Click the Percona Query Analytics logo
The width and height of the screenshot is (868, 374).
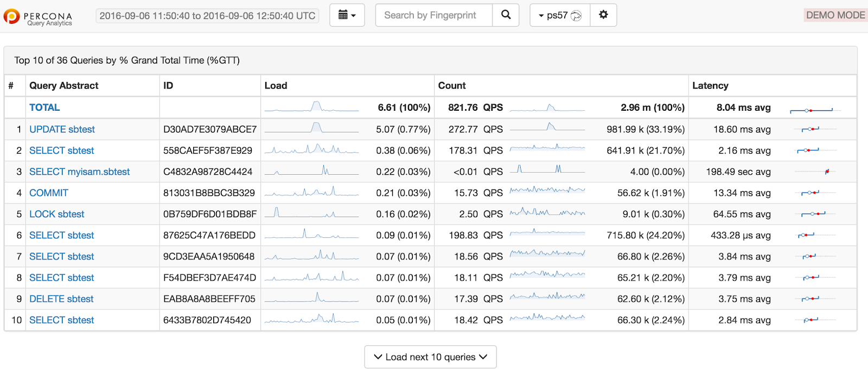38,17
